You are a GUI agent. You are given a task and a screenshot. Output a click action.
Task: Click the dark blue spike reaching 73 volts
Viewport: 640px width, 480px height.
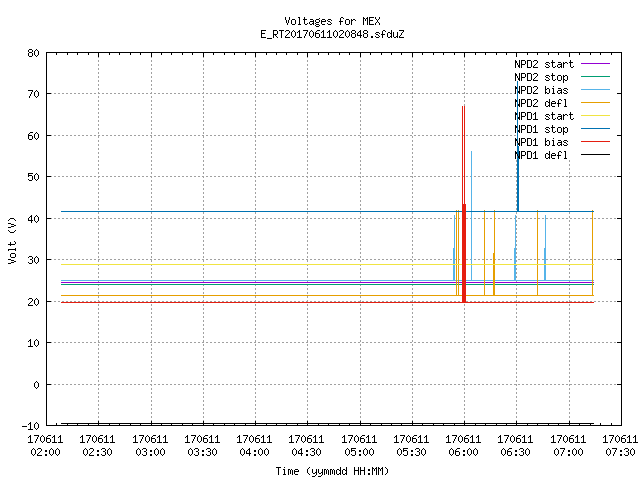[x=518, y=146]
